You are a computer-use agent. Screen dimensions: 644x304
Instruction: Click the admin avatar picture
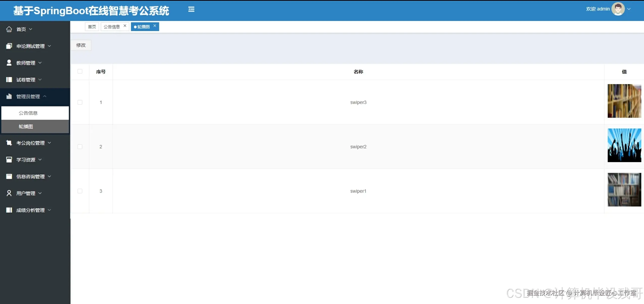click(x=618, y=9)
